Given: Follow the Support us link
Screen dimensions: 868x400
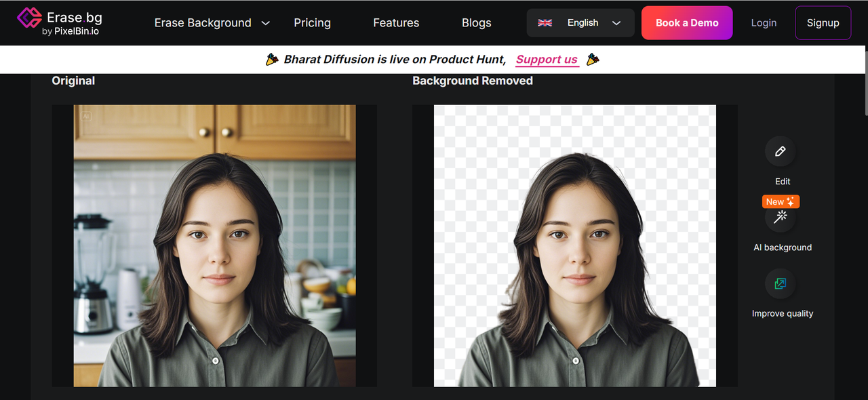Looking at the screenshot, I should point(547,60).
